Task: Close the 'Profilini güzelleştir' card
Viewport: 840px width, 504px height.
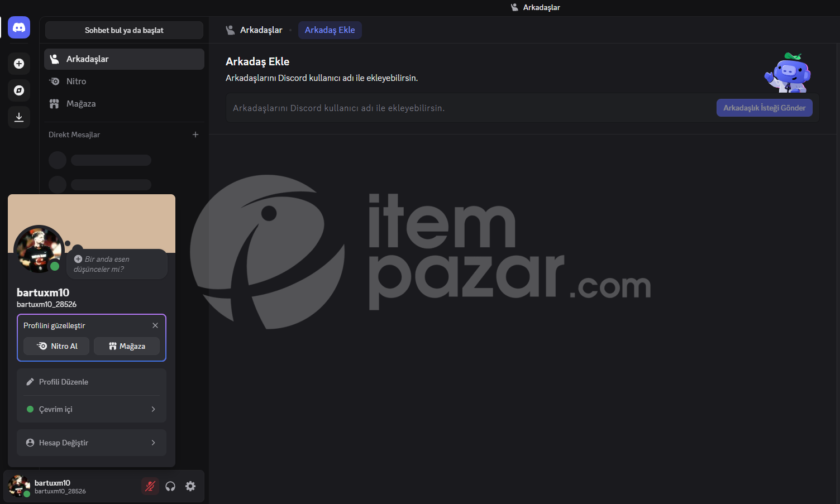Action: [155, 325]
